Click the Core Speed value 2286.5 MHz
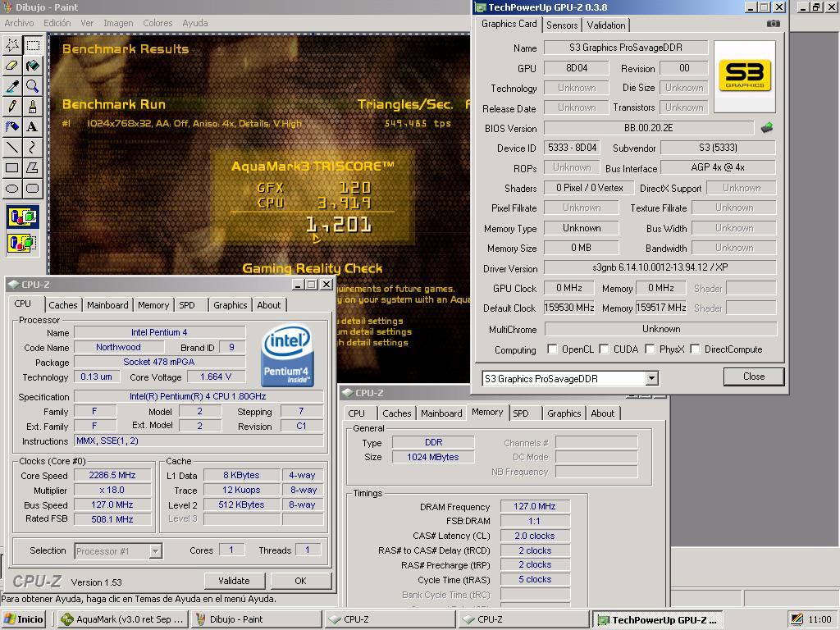The width and height of the screenshot is (840, 630). [112, 475]
